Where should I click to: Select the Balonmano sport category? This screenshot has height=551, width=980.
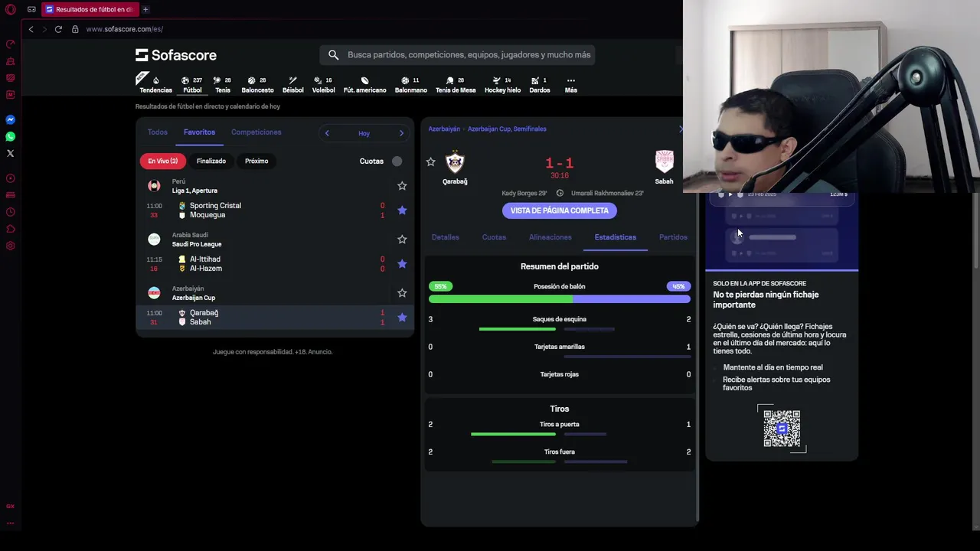(411, 85)
